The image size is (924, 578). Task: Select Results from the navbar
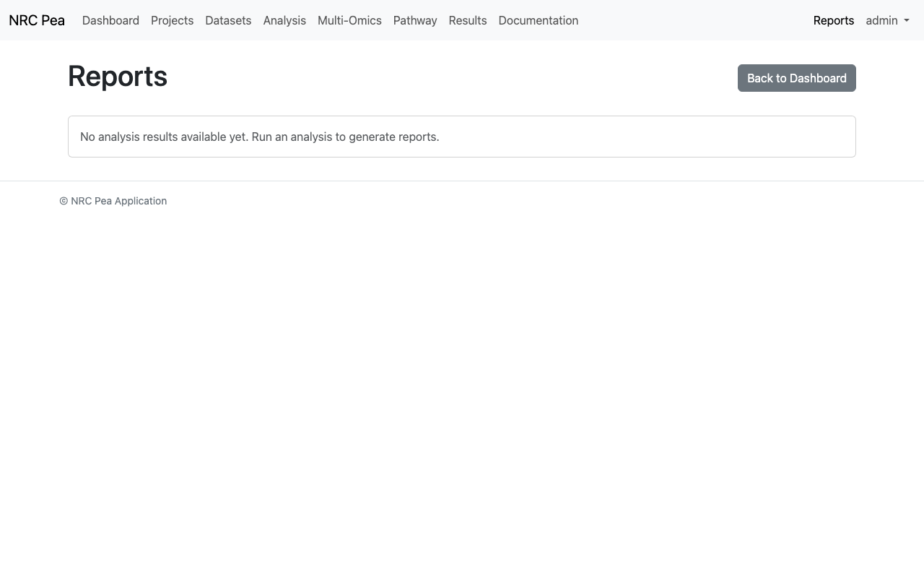click(x=468, y=20)
